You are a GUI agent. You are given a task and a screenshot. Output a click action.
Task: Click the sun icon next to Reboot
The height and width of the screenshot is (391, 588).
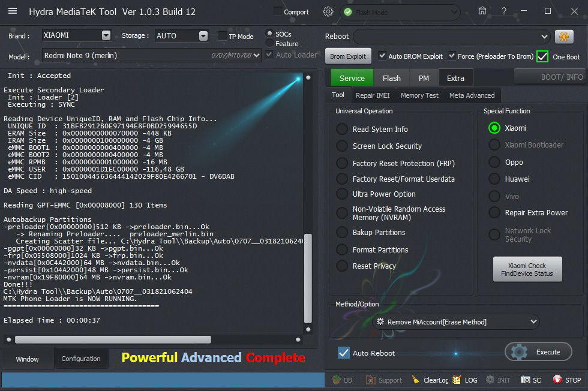click(x=564, y=37)
